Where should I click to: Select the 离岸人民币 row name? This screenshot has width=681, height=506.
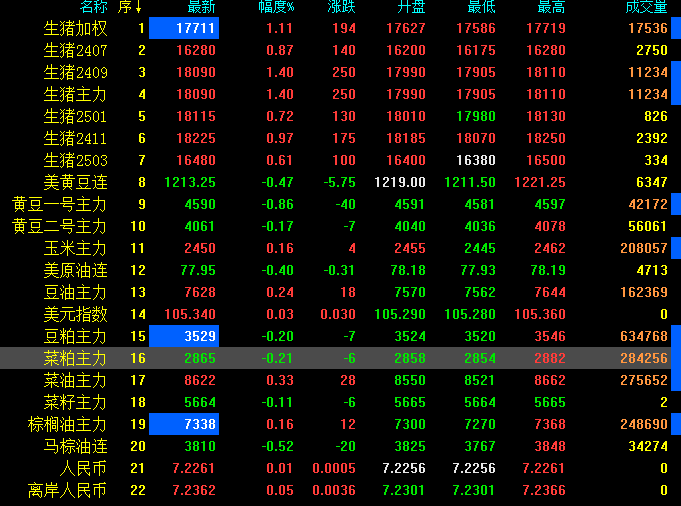(67, 491)
